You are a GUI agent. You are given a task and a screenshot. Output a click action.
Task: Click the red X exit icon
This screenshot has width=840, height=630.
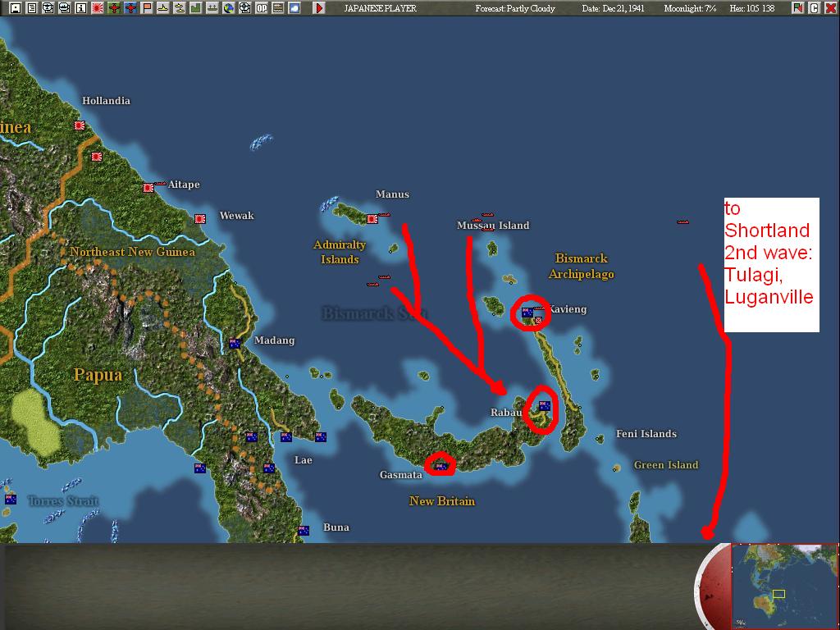pyautogui.click(x=830, y=8)
